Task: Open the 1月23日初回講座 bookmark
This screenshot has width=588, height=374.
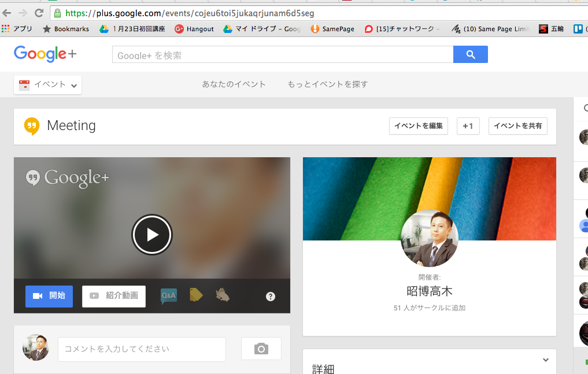Action: [x=132, y=29]
